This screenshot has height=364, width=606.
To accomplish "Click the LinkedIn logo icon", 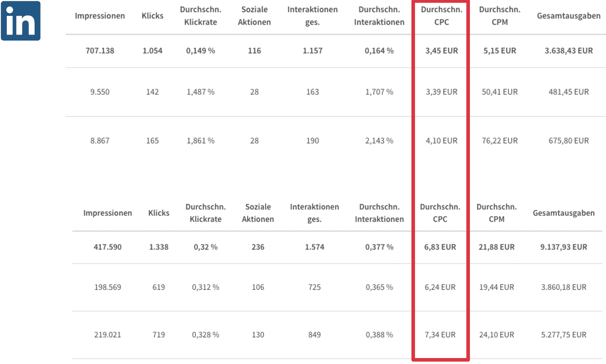I will tap(21, 21).
